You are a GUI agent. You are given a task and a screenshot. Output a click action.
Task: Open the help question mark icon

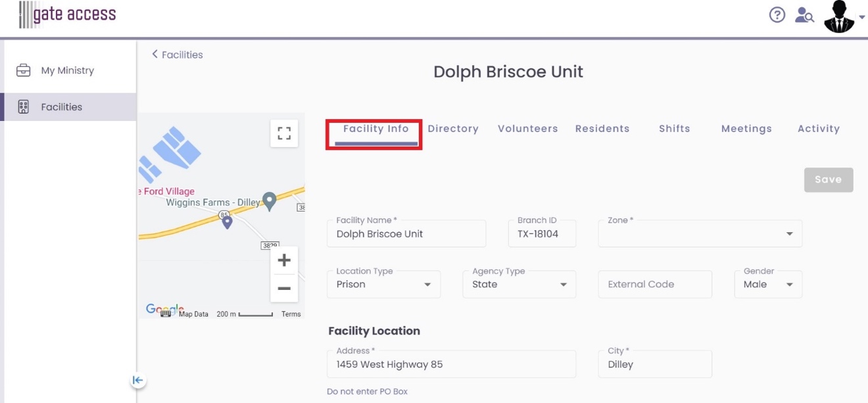click(777, 14)
